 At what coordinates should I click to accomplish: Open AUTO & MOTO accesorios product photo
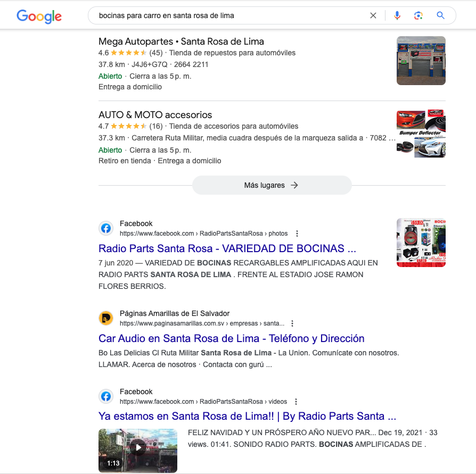[x=421, y=134]
